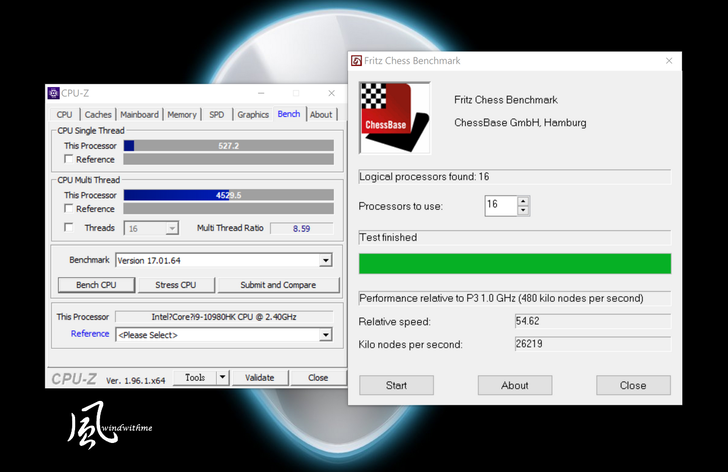Switch to the Mainboard tab
Screen dimensions: 728x472
click(139, 115)
